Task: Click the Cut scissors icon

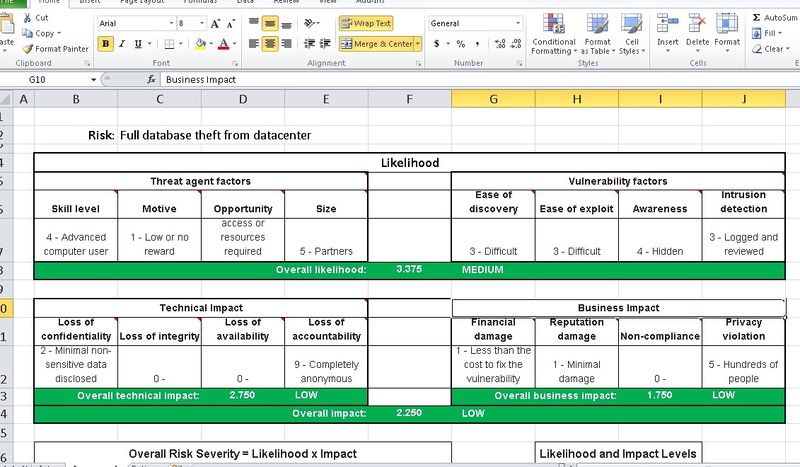Action: coord(28,18)
